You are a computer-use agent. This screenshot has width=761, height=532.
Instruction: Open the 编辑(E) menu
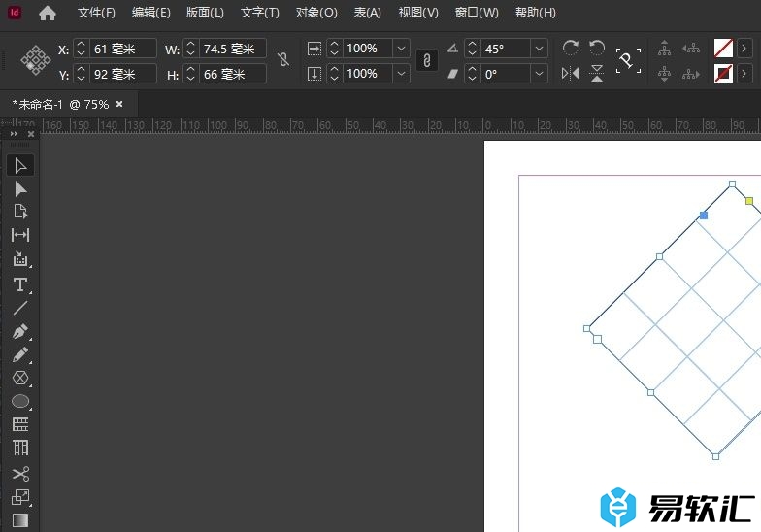[151, 13]
